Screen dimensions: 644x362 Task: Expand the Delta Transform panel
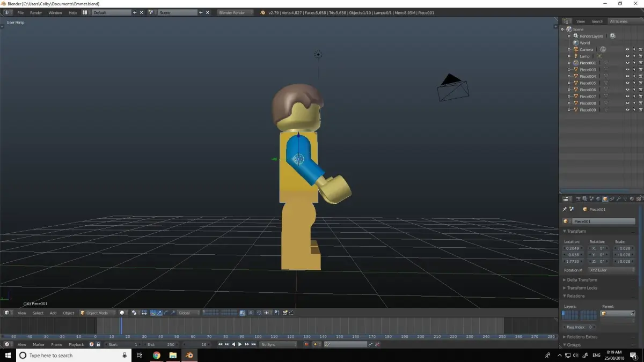582,280
